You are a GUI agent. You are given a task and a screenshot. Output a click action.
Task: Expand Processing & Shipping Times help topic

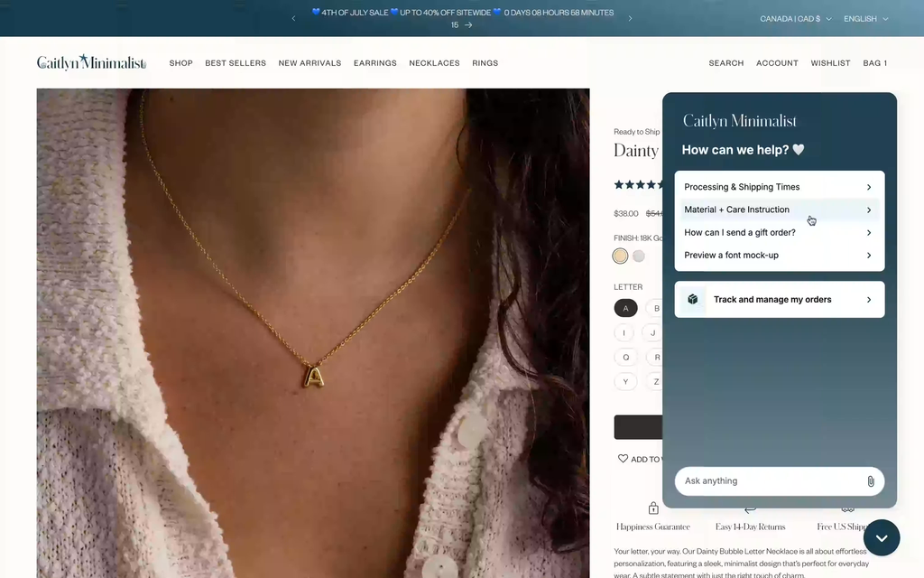tap(779, 187)
